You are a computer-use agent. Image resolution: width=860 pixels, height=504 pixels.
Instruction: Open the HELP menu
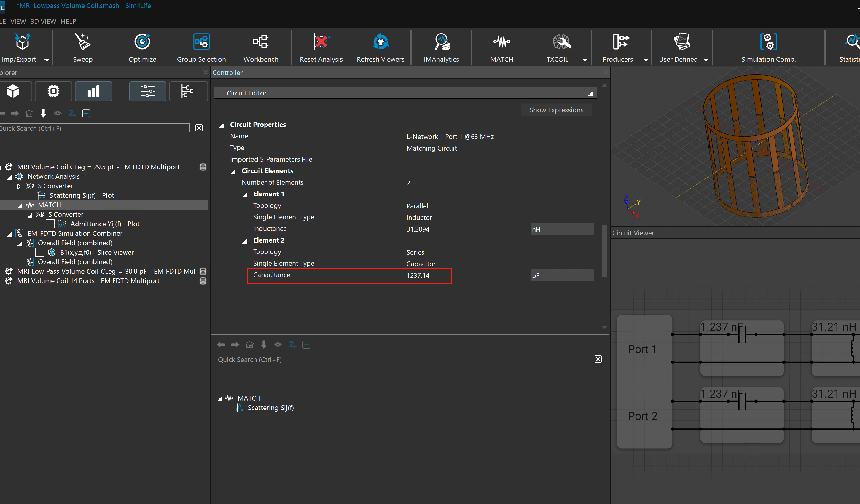point(68,22)
